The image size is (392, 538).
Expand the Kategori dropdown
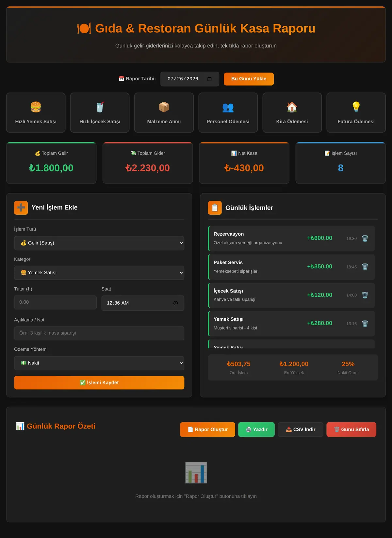click(x=99, y=273)
